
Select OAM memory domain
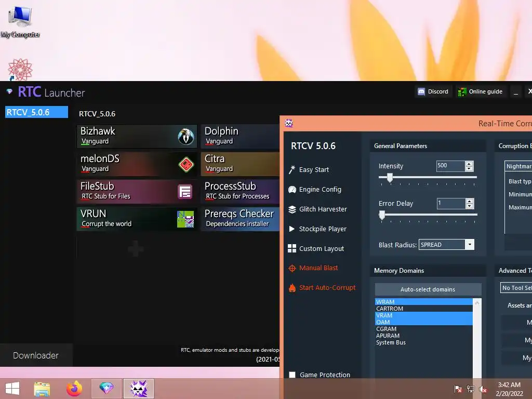point(423,322)
